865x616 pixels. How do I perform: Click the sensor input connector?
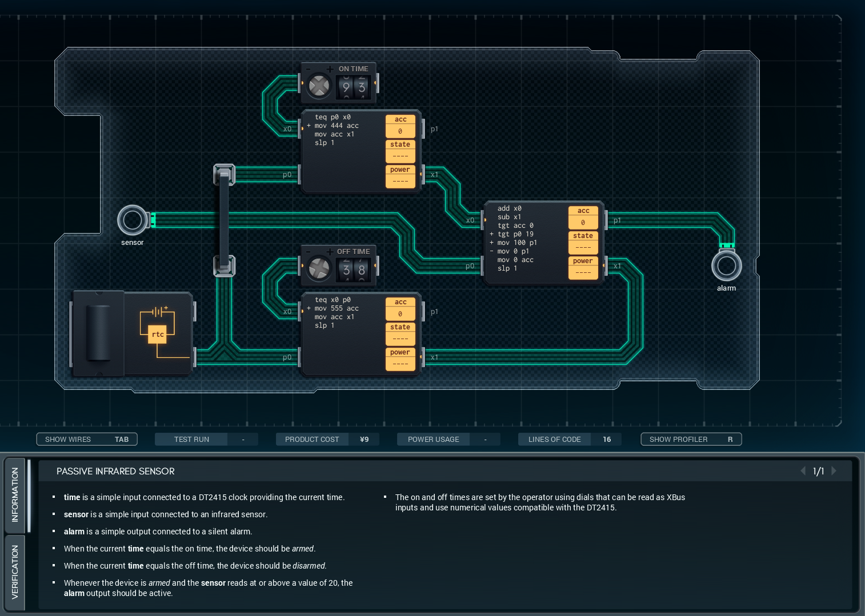133,220
